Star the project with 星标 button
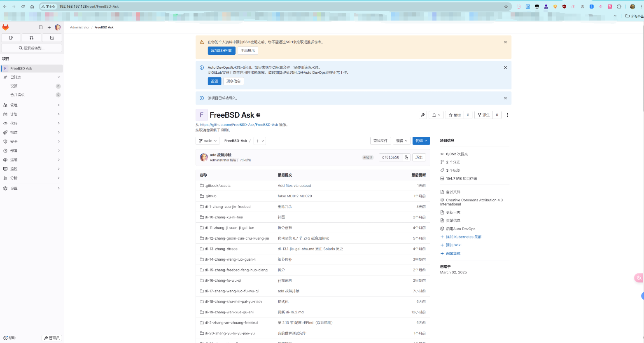 pyautogui.click(x=455, y=115)
